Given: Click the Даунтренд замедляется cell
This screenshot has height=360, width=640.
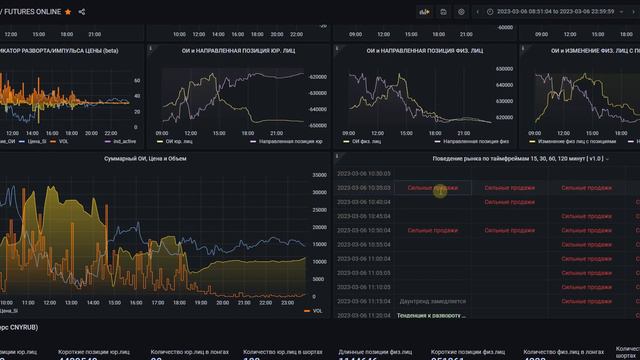Looking at the screenshot, I should tap(433, 301).
